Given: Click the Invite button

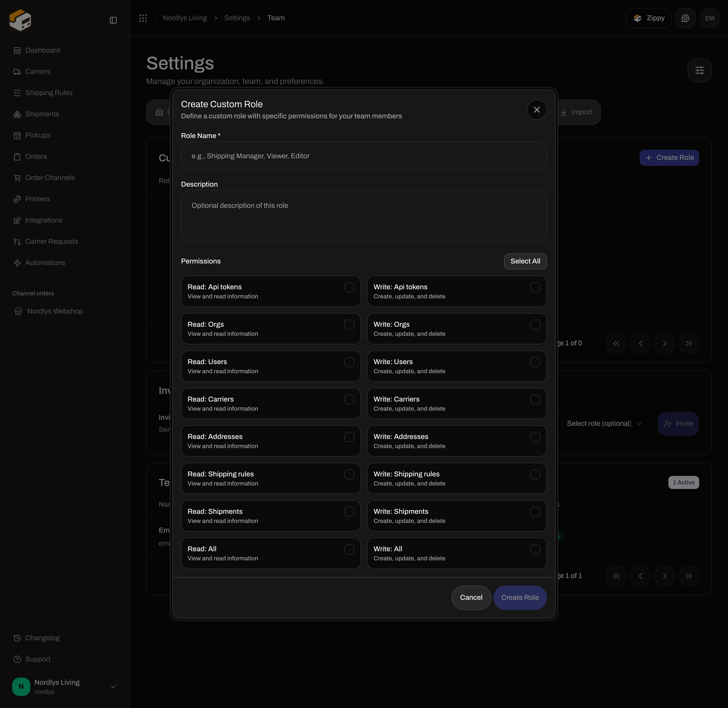Looking at the screenshot, I should [678, 424].
